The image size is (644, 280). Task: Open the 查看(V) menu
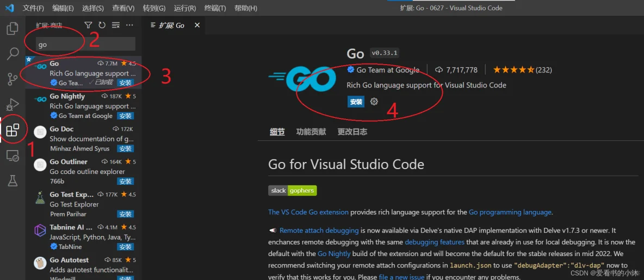(123, 8)
